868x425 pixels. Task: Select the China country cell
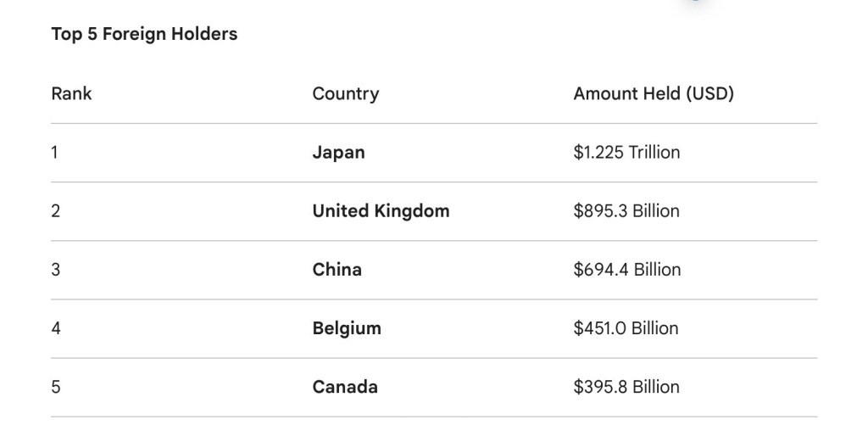click(337, 270)
